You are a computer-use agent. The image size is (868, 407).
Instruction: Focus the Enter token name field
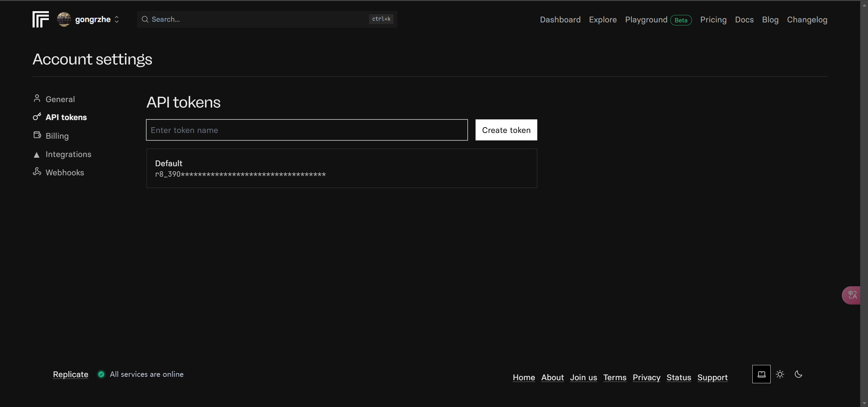tap(307, 130)
